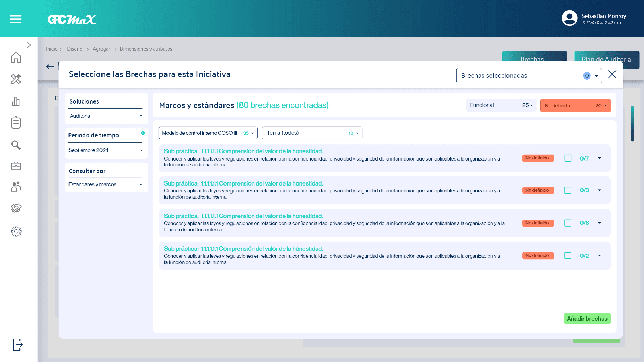Open the design tools pencil-ruler icon
The height and width of the screenshot is (362, 644).
[16, 79]
